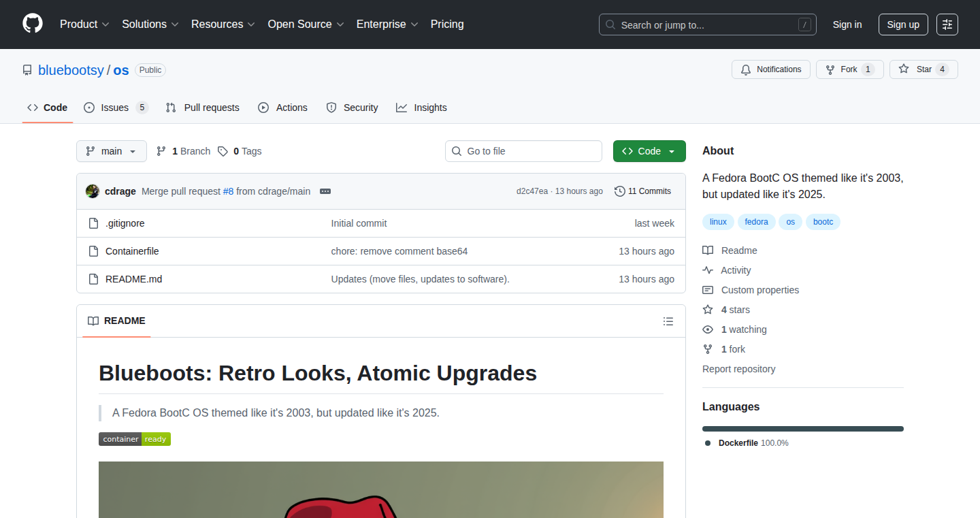Viewport: 980px width, 518px height.
Task: Select the fedora topic tag
Action: 756,222
